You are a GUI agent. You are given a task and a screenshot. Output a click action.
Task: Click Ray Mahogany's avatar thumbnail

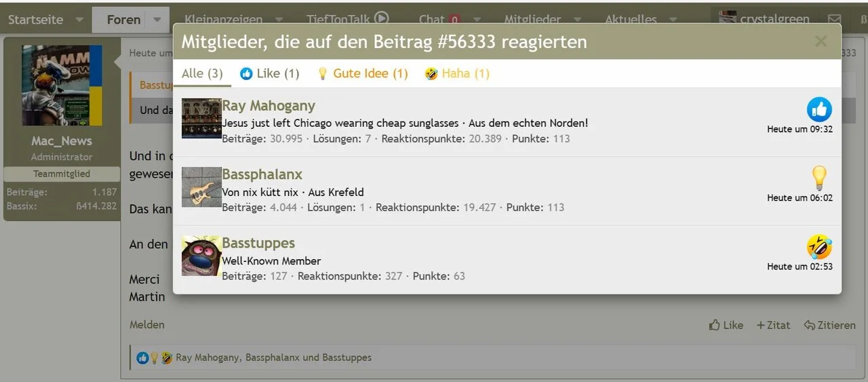coord(201,118)
